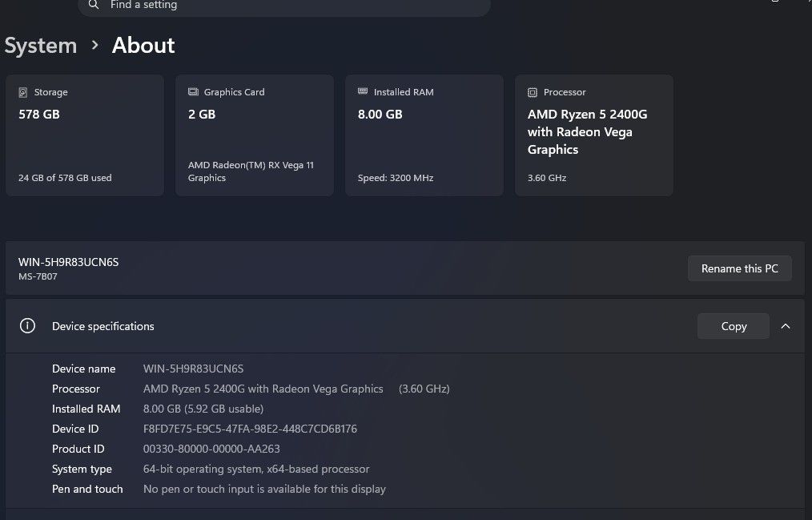Click the No pen or touch input text
The height and width of the screenshot is (520, 812).
[x=264, y=489]
